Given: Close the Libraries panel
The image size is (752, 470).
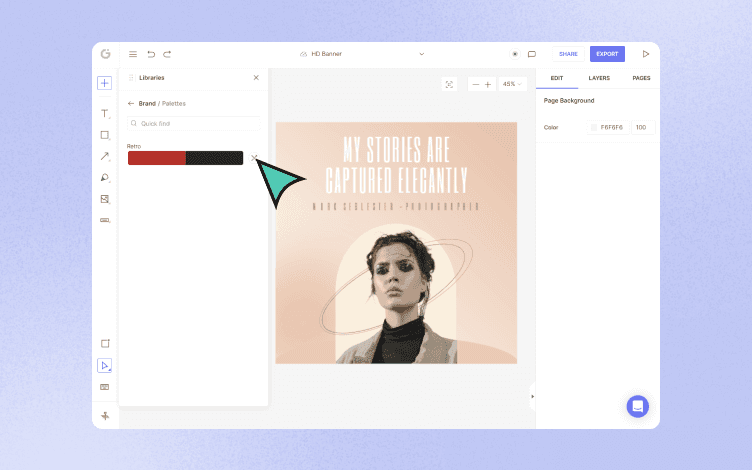Looking at the screenshot, I should pos(256,78).
